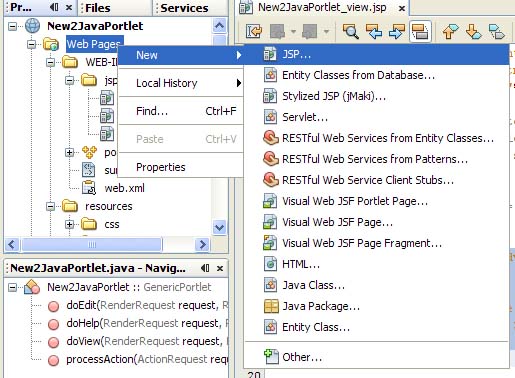Toggle Highlight Search toolbar button
This screenshot has height=378, width=515.
(420, 32)
